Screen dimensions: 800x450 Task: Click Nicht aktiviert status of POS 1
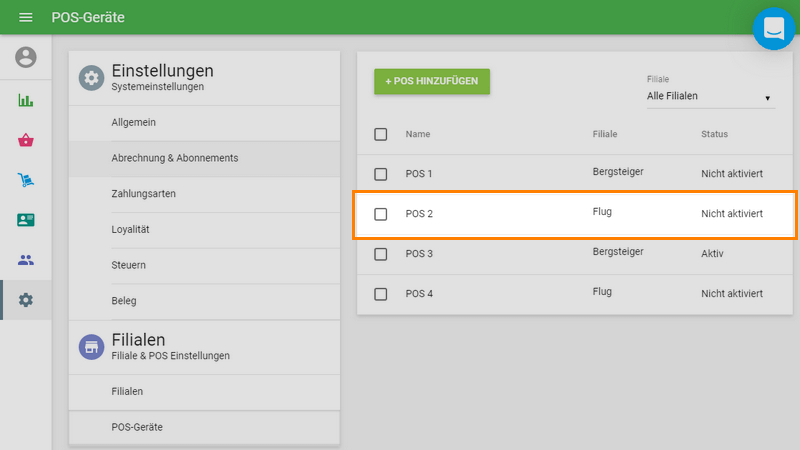[x=732, y=173]
